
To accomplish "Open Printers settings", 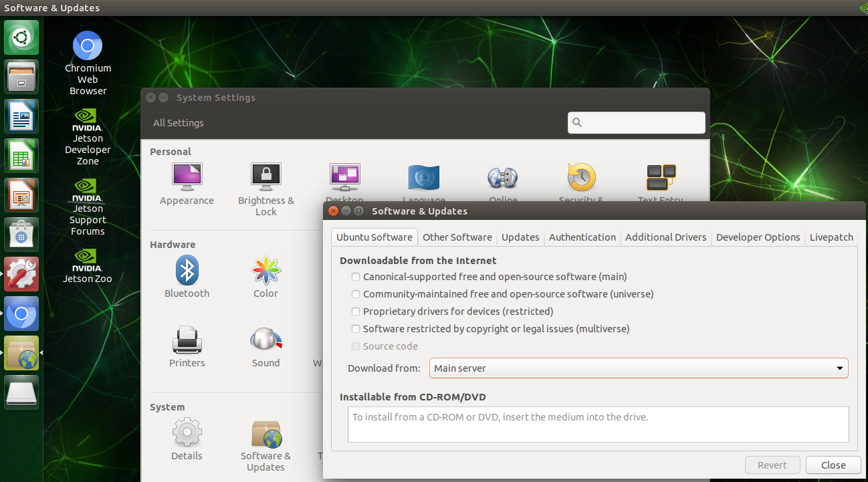I will click(x=187, y=346).
